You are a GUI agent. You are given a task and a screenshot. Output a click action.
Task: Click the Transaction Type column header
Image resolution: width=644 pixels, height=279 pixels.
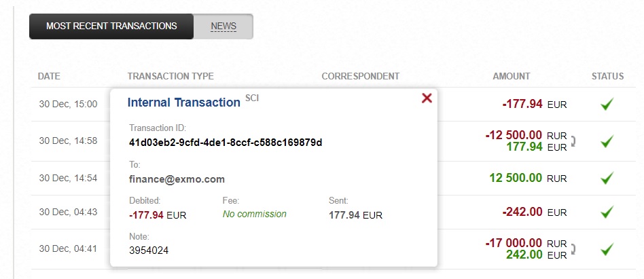(x=171, y=76)
